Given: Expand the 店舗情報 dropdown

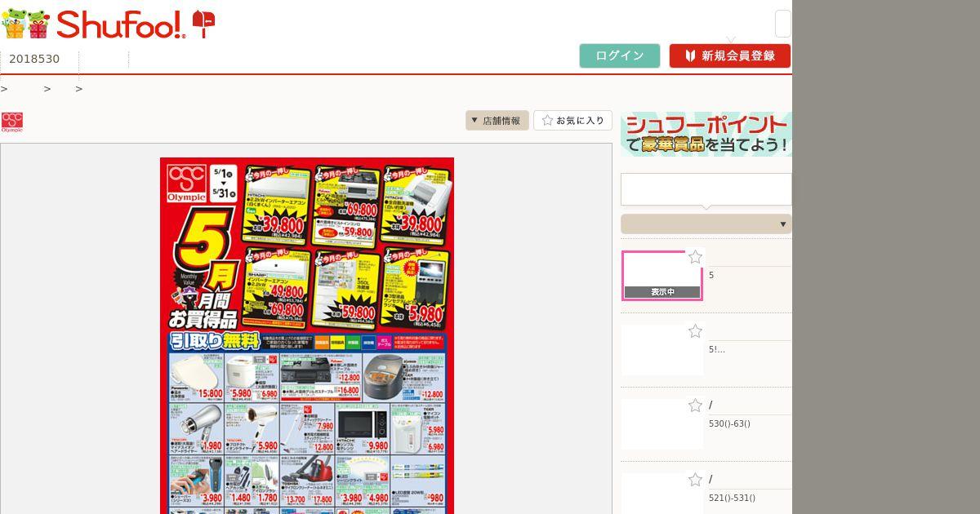Looking at the screenshot, I should [x=497, y=121].
